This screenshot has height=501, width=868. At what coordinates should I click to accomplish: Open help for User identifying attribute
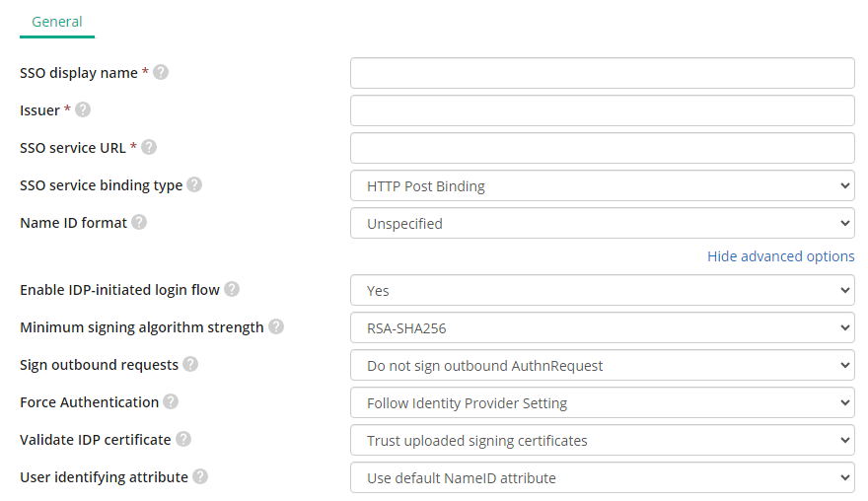tap(200, 477)
